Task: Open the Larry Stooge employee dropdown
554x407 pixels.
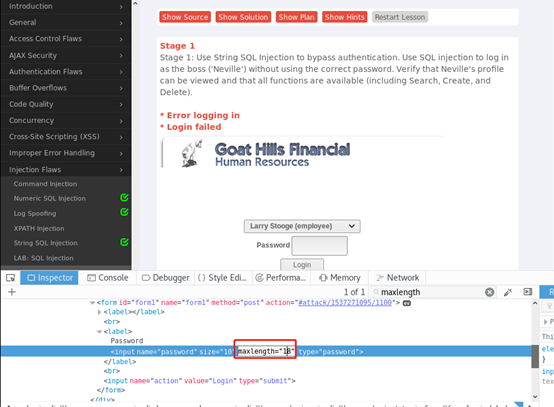Action: point(302,226)
